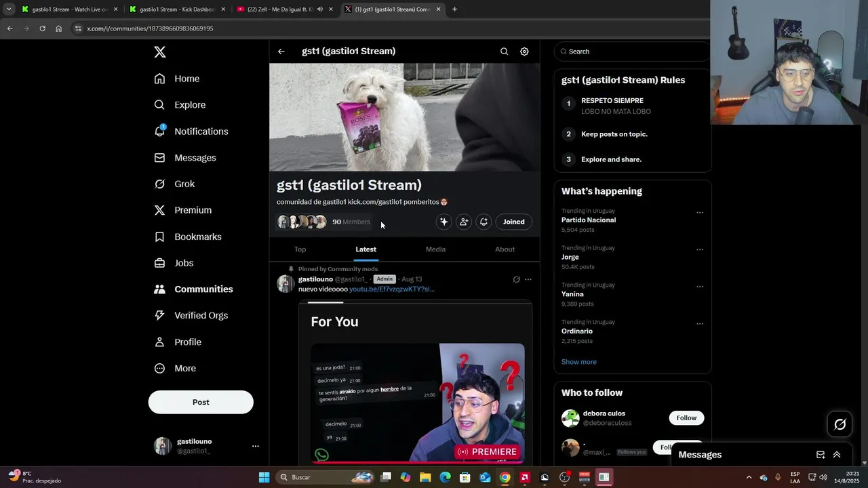Switch to the Latest tab
The width and height of the screenshot is (868, 488).
pyautogui.click(x=366, y=249)
